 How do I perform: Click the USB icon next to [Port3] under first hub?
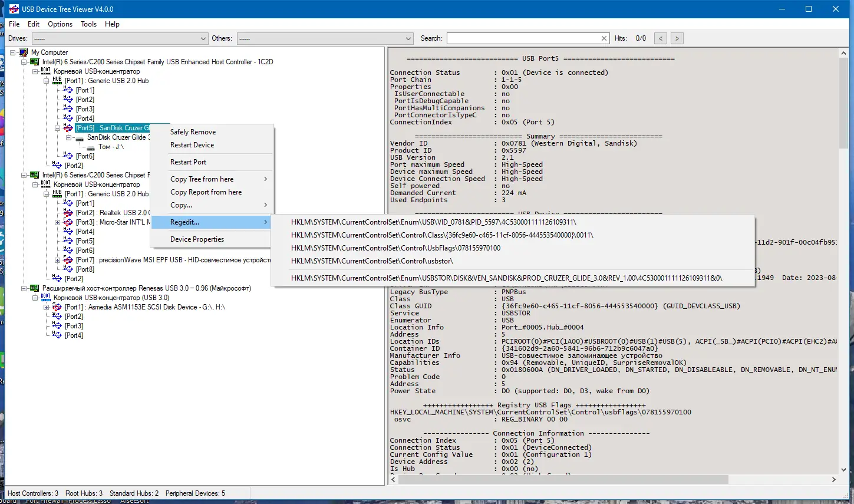68,109
